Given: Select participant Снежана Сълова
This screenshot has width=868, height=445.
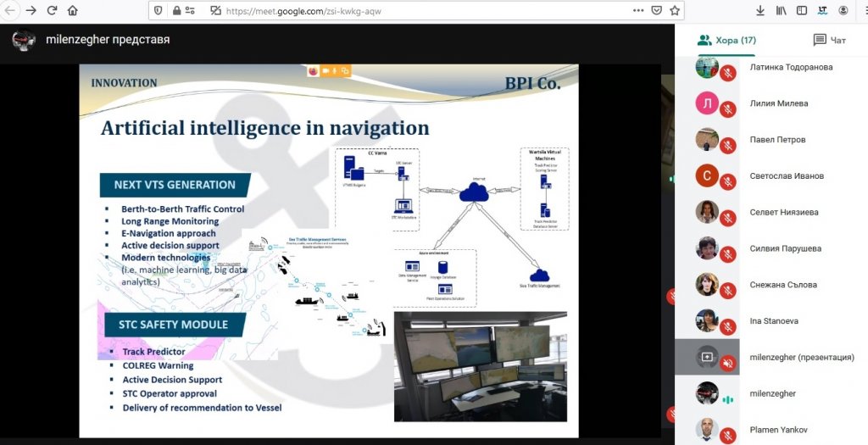Looking at the screenshot, I should (771, 285).
